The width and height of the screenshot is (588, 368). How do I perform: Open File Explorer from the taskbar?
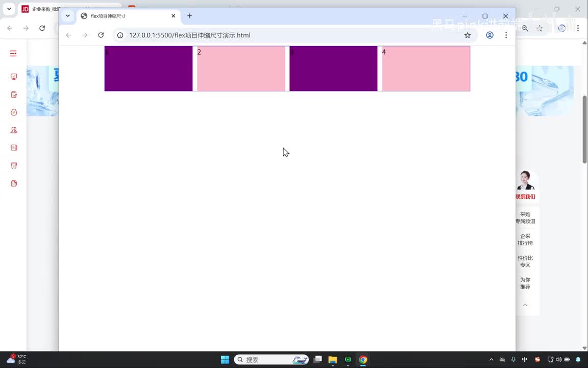tap(333, 360)
